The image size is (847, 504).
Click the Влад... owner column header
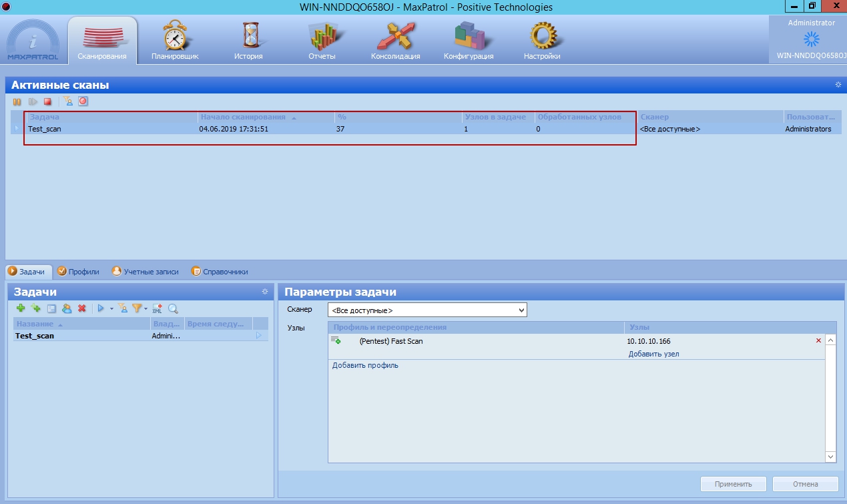click(168, 324)
